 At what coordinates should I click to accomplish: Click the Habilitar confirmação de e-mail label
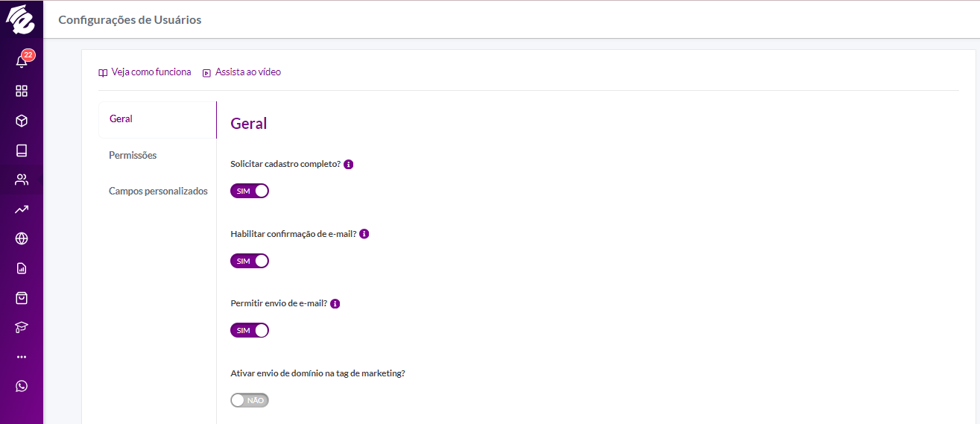click(294, 234)
